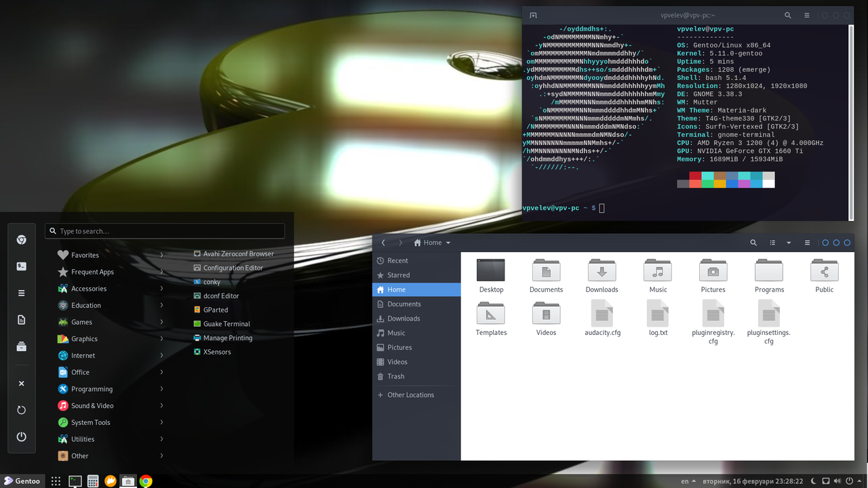
Task: Open the app grid icon on taskbar
Action: pos(56,481)
